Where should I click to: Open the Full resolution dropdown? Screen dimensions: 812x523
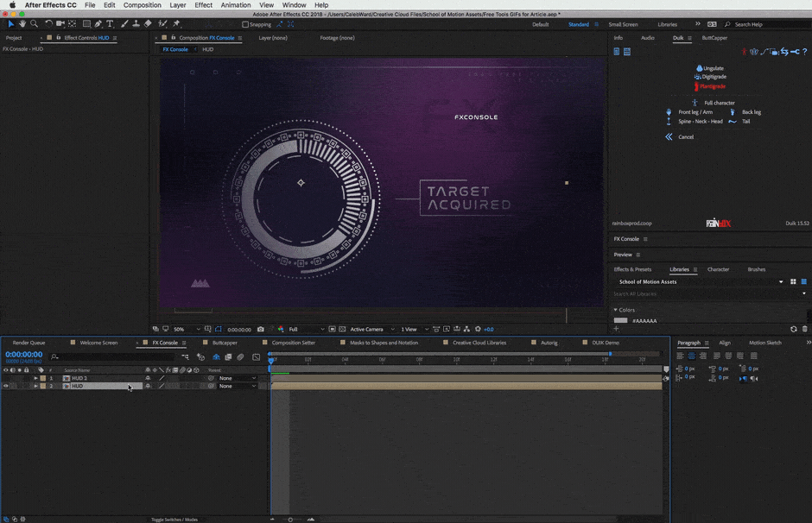click(x=306, y=329)
